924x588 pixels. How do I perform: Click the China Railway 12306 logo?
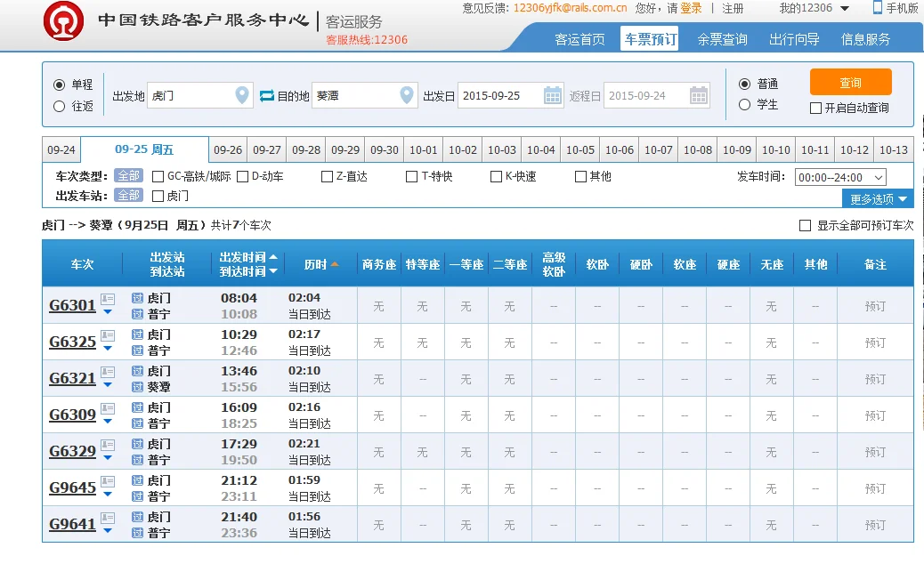tap(63, 20)
